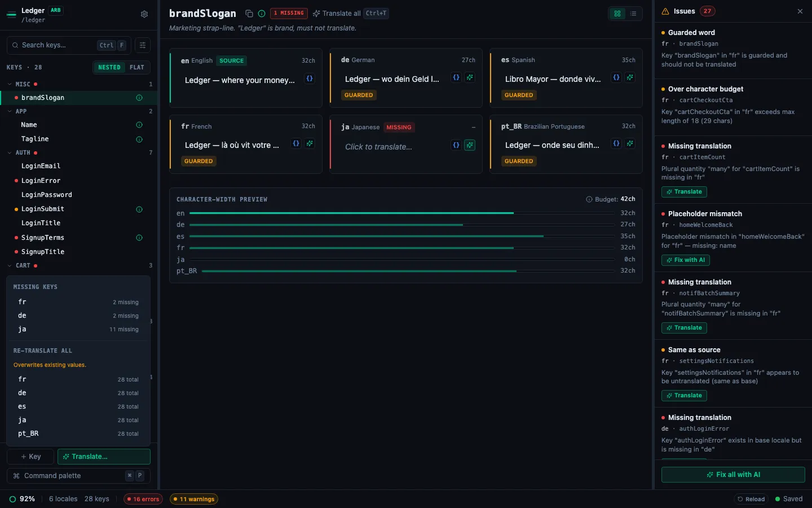Re-translate all keys for ja
This screenshot has width=812, height=508.
pyautogui.click(x=78, y=420)
